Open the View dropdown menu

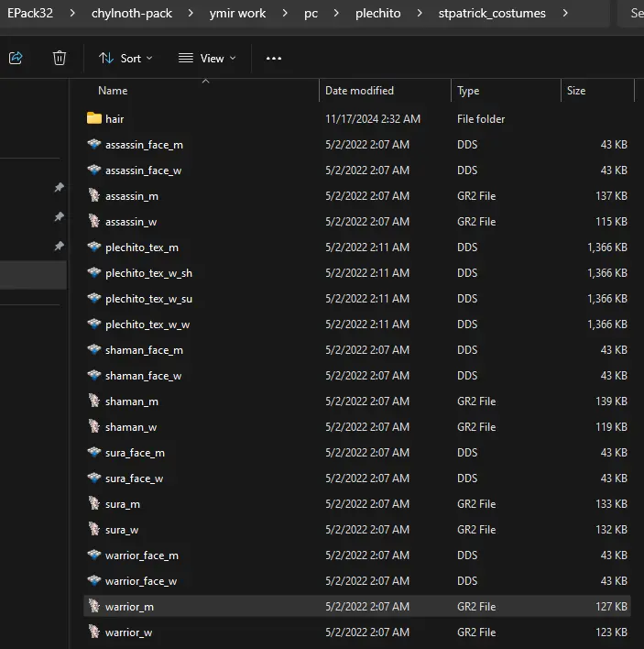207,58
